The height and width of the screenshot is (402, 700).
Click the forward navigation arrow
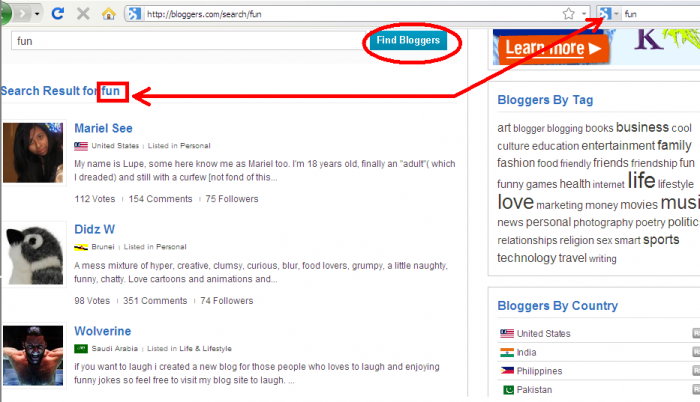[22, 14]
